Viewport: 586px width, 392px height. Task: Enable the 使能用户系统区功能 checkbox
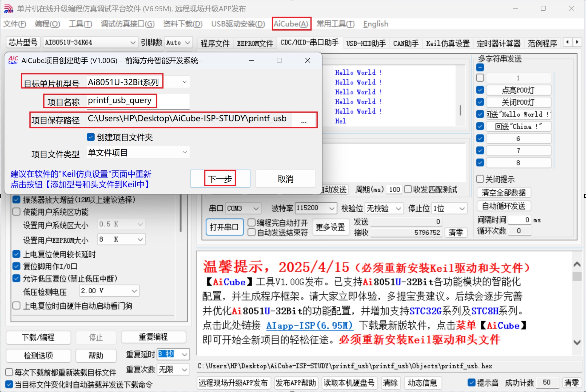[16, 212]
